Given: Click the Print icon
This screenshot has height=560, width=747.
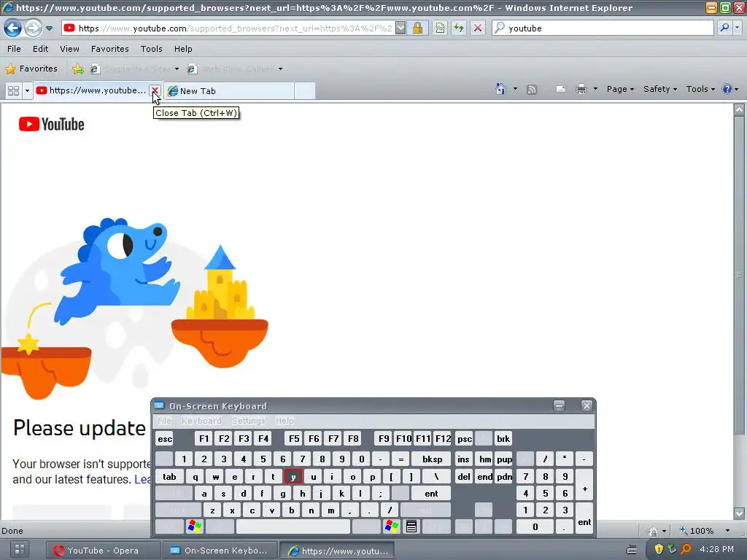Looking at the screenshot, I should tap(581, 89).
